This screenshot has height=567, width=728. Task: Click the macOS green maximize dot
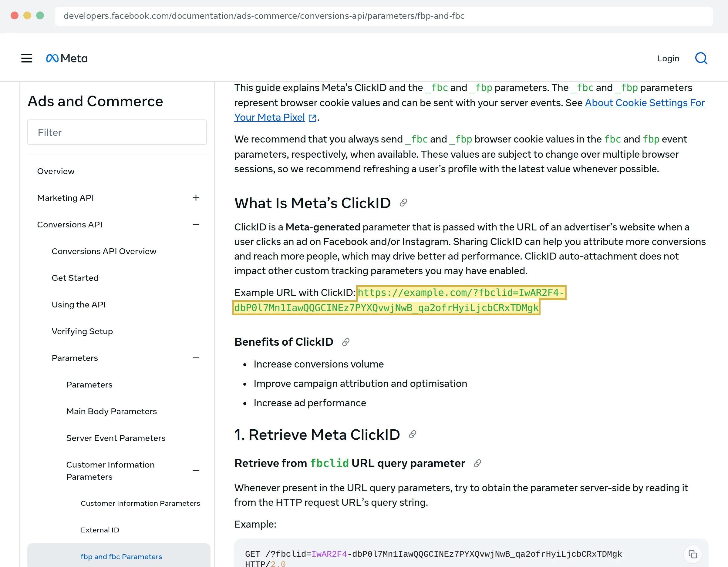click(x=40, y=16)
